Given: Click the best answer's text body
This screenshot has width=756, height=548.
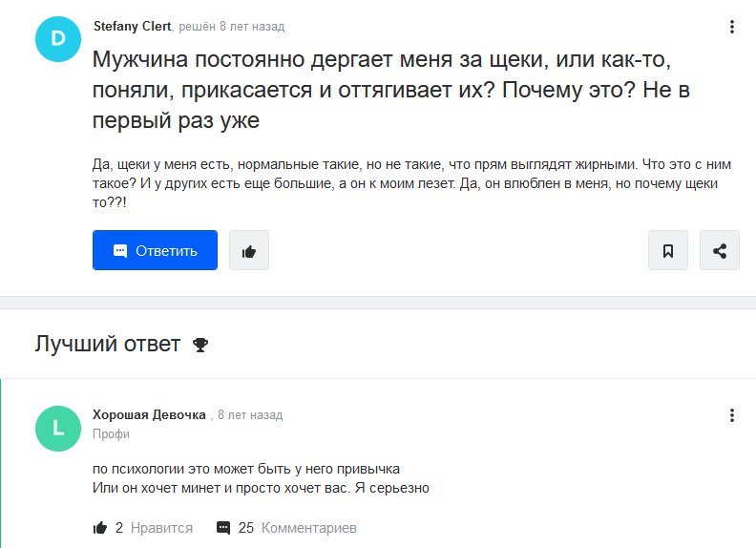Looking at the screenshot, I should [x=261, y=479].
